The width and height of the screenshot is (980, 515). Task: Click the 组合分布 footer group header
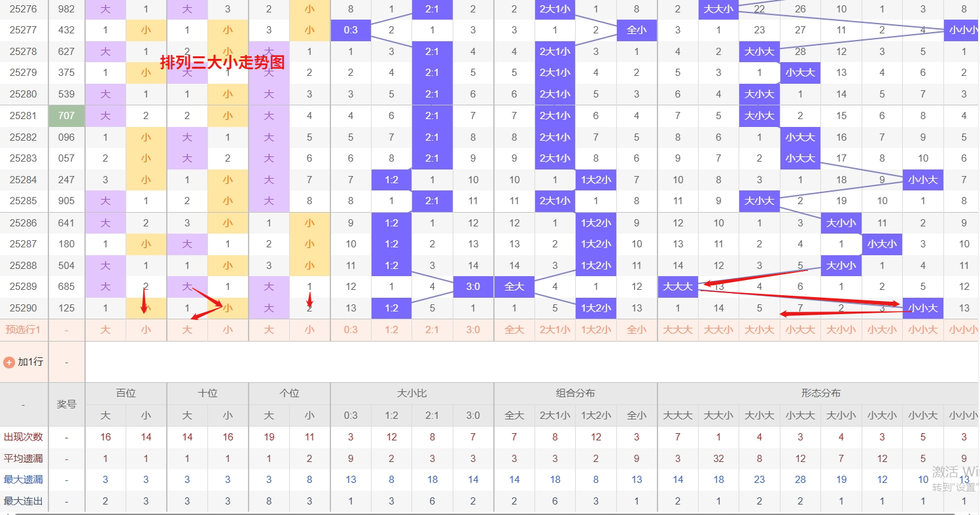pos(576,393)
